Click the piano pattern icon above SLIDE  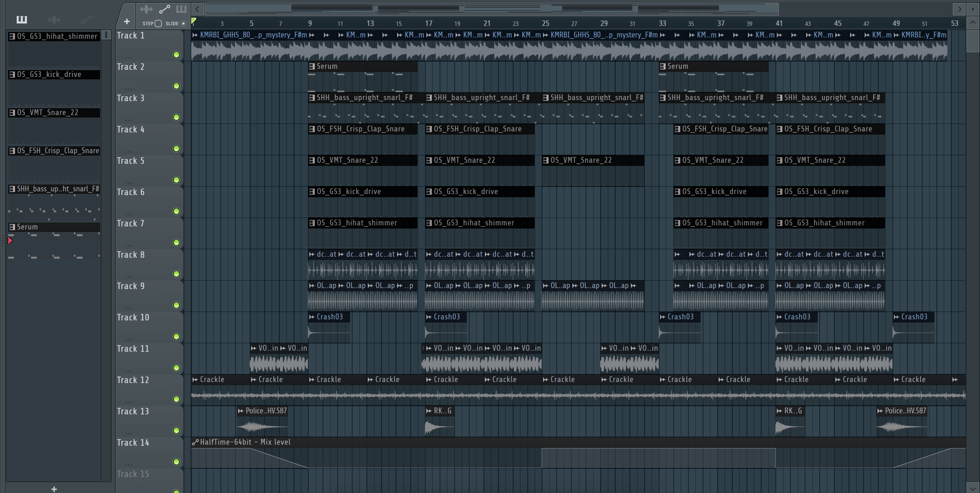click(x=181, y=9)
